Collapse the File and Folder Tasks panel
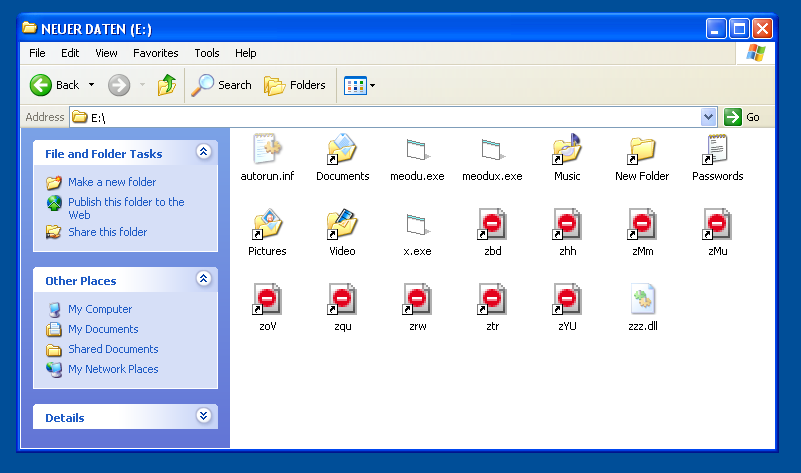Screen dimensions: 801x473 [204, 153]
